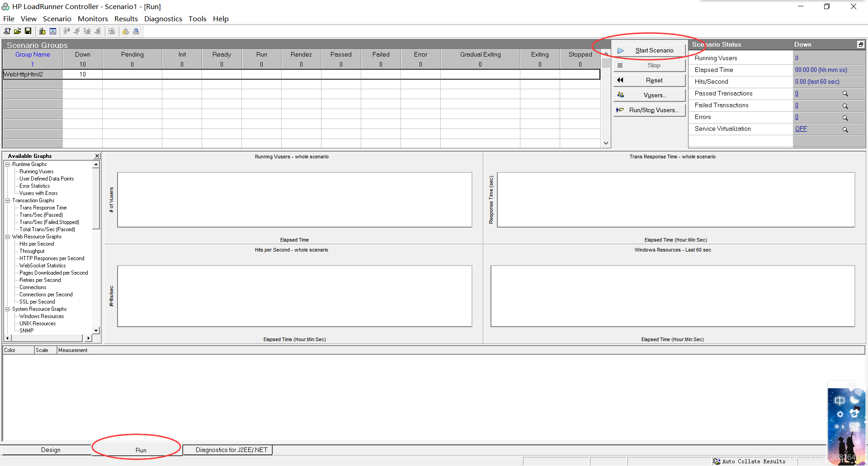The image size is (868, 466).
Task: Click the New Scenario toolbar icon
Action: click(x=7, y=31)
